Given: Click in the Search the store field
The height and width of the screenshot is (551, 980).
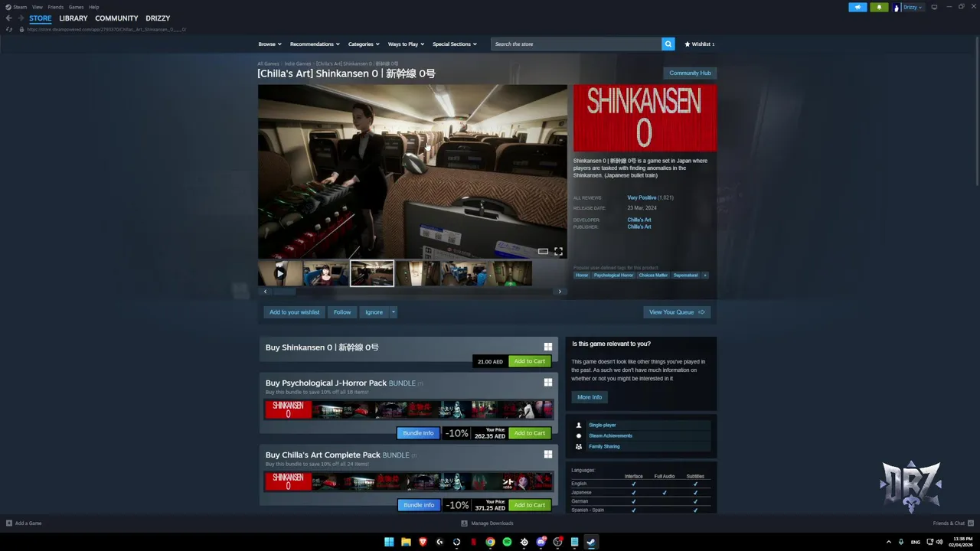Looking at the screenshot, I should 577,44.
